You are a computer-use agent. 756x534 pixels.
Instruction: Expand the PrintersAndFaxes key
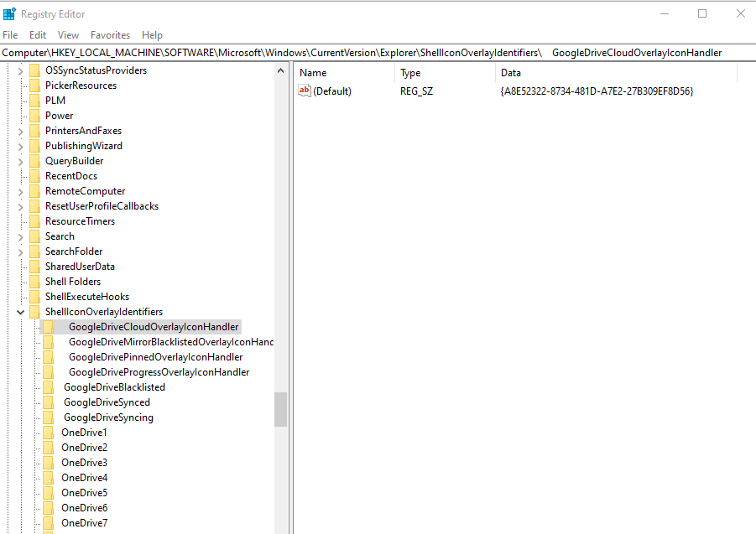20,132
